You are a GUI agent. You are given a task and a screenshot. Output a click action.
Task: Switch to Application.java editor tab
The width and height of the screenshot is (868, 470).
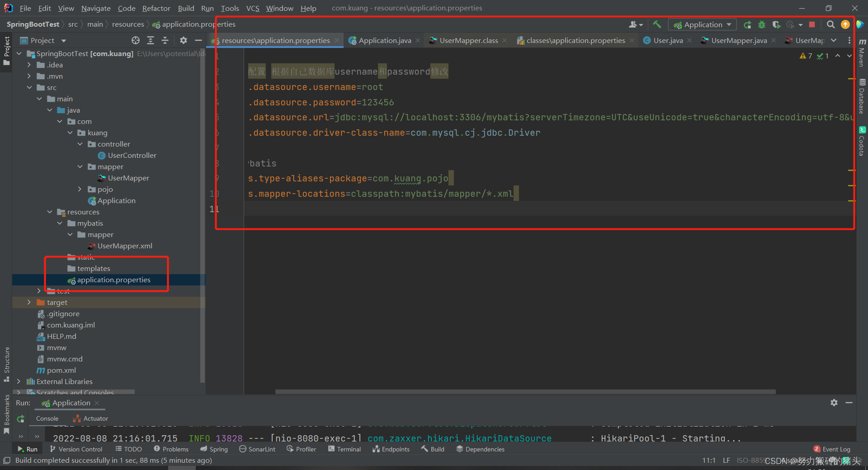click(385, 40)
